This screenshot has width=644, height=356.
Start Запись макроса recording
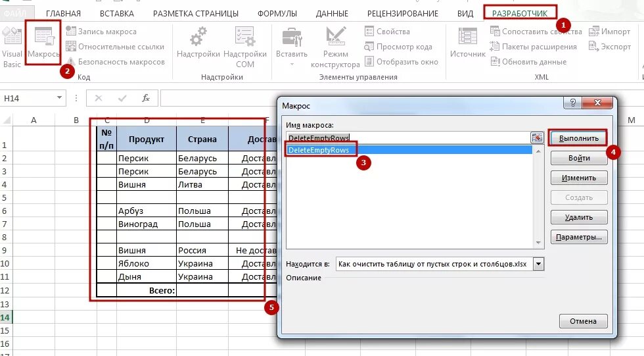[101, 31]
